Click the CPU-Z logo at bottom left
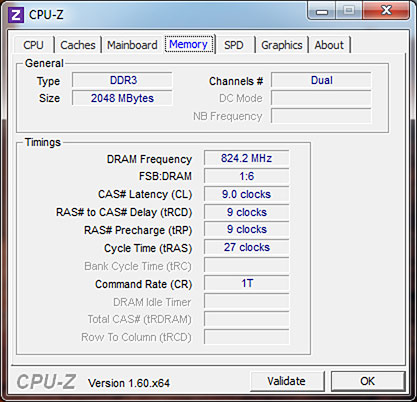Image resolution: width=417 pixels, height=402 pixels. [46, 382]
